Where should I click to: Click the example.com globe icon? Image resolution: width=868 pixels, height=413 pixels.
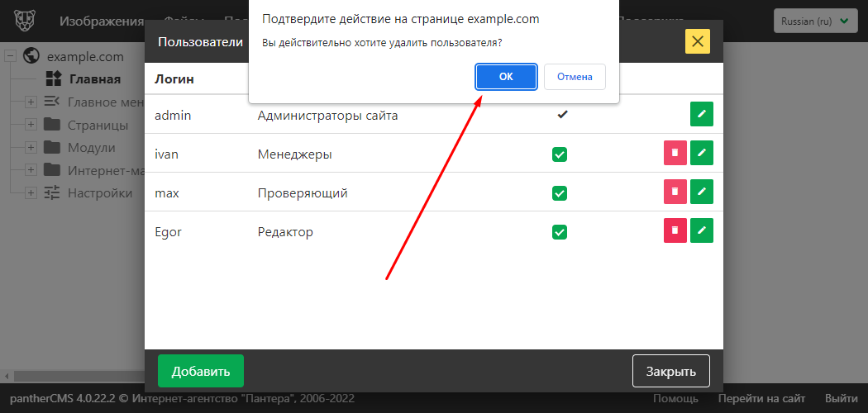point(31,56)
